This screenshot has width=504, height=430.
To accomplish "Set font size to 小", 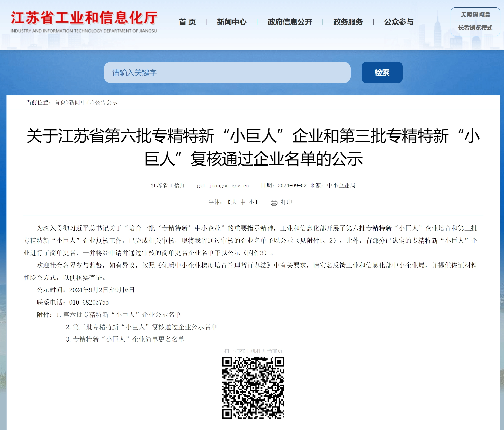I will (x=251, y=202).
